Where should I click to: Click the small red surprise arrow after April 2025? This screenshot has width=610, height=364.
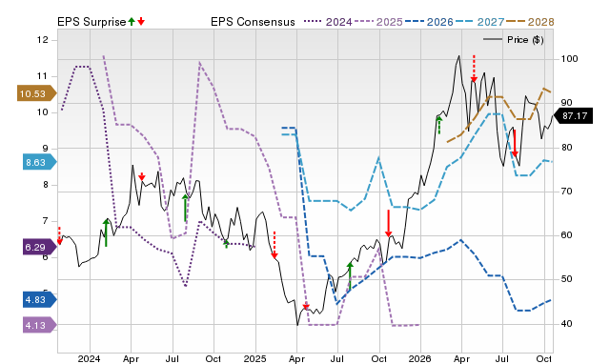tap(306, 307)
